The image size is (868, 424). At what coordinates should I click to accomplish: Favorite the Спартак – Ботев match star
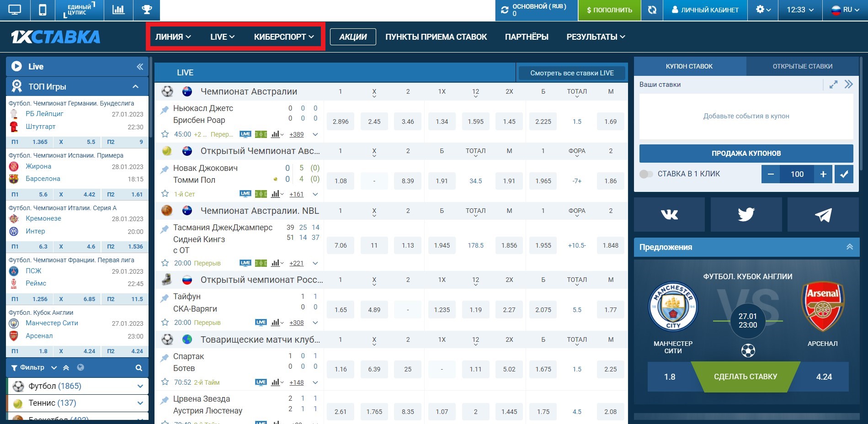165,382
